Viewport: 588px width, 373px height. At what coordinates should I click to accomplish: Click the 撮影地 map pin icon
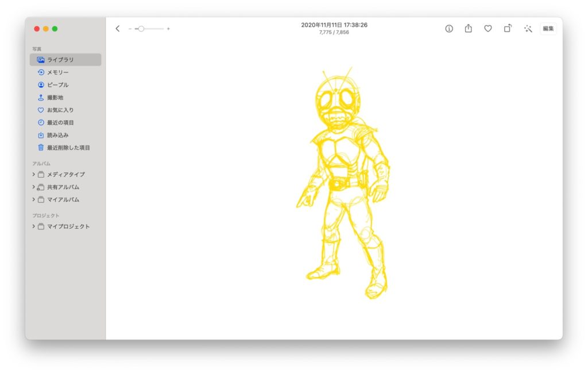click(41, 98)
